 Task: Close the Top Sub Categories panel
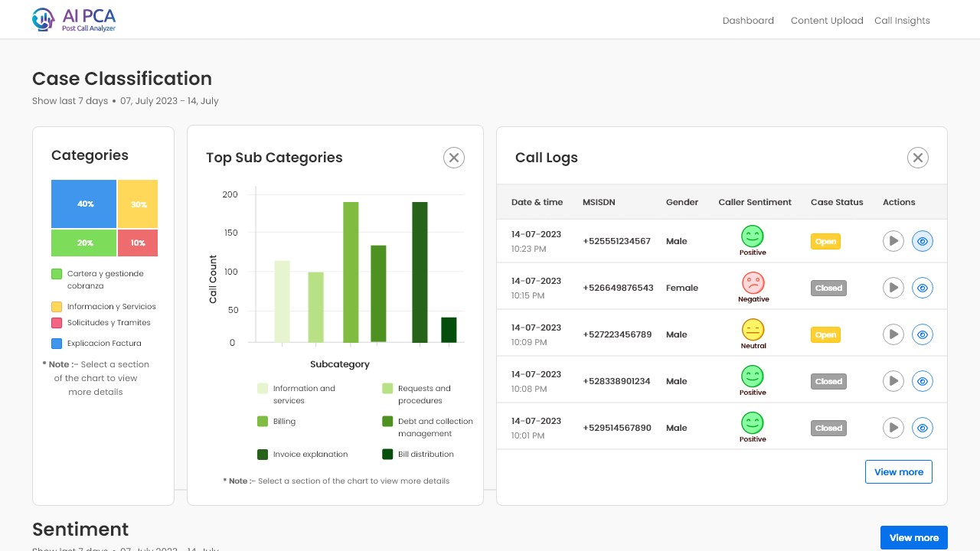point(454,158)
